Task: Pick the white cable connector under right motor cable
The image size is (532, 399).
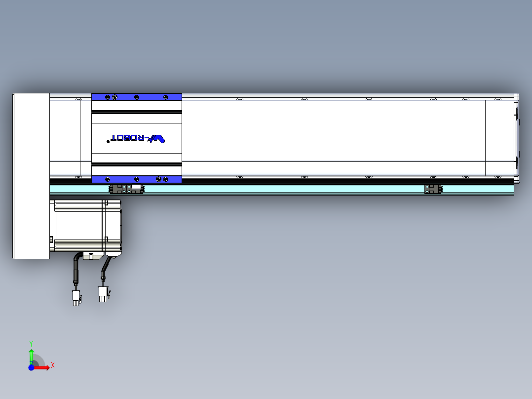Action: pos(104,294)
